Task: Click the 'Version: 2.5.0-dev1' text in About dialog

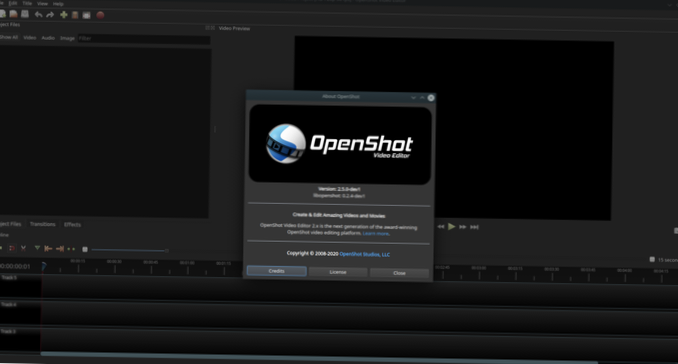Action: coord(339,189)
